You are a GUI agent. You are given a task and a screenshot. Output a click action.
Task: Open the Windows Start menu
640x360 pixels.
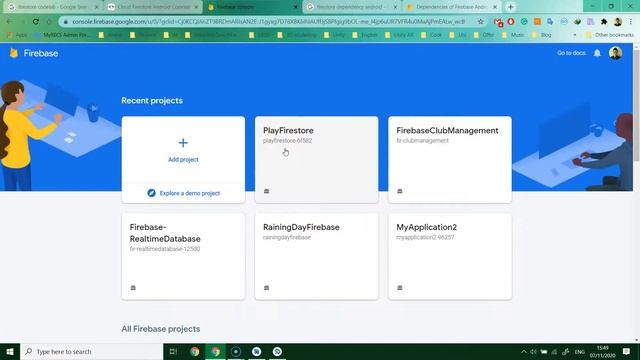pyautogui.click(x=10, y=351)
